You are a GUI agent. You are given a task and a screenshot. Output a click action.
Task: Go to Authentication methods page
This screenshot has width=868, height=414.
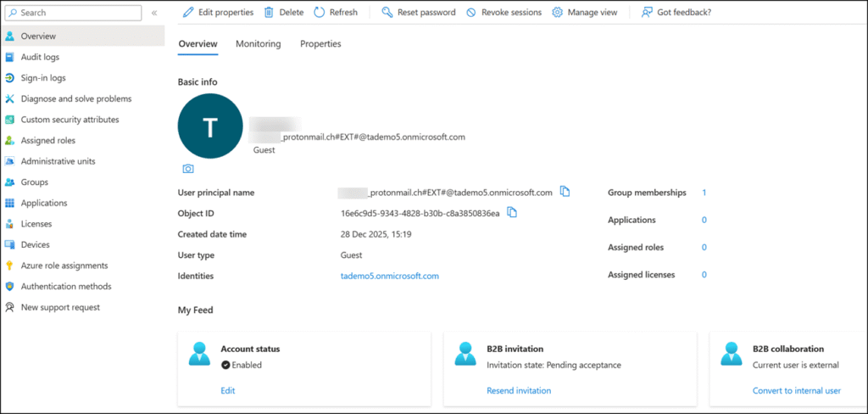click(65, 286)
